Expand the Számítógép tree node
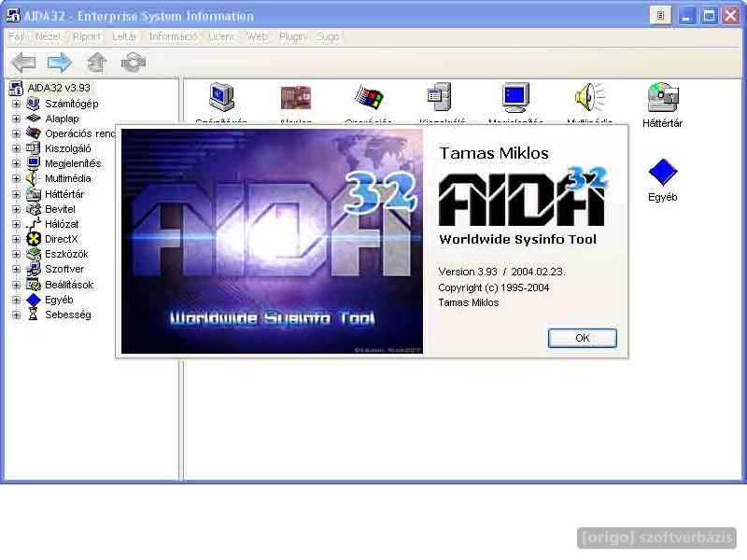Viewport: 747px width, 560px height. (x=16, y=104)
